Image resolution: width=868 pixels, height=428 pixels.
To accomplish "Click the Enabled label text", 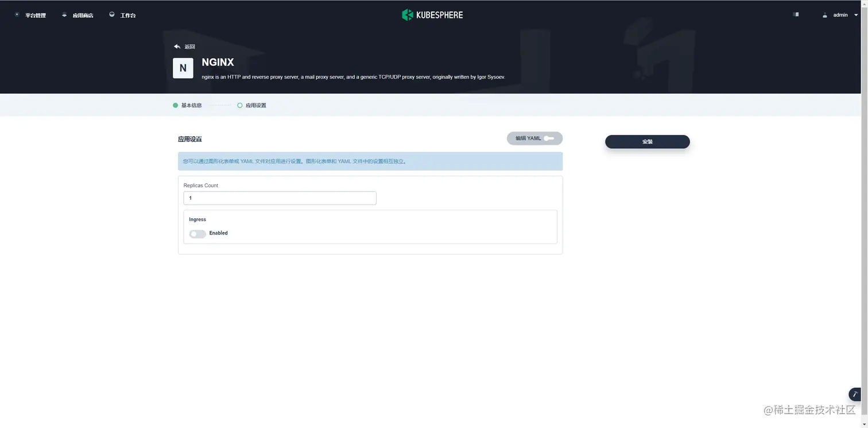I will tap(218, 233).
